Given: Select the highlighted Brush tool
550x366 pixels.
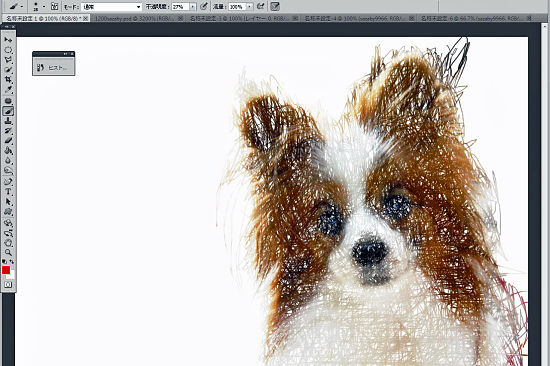Looking at the screenshot, I should [8, 111].
